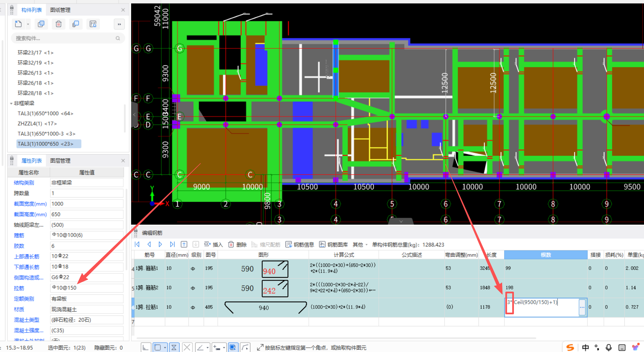This screenshot has height=352, width=644.
Task: Toggle the orthogonal mode button
Action: pos(146,348)
